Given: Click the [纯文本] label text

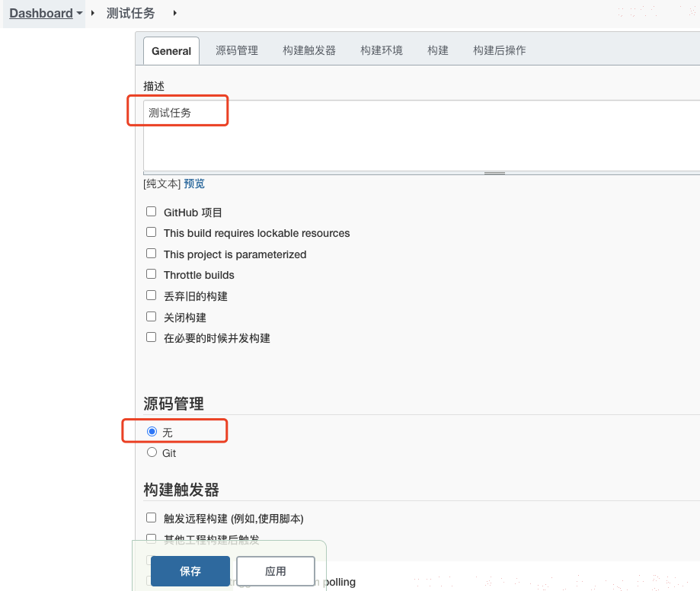Looking at the screenshot, I should pos(161,184).
